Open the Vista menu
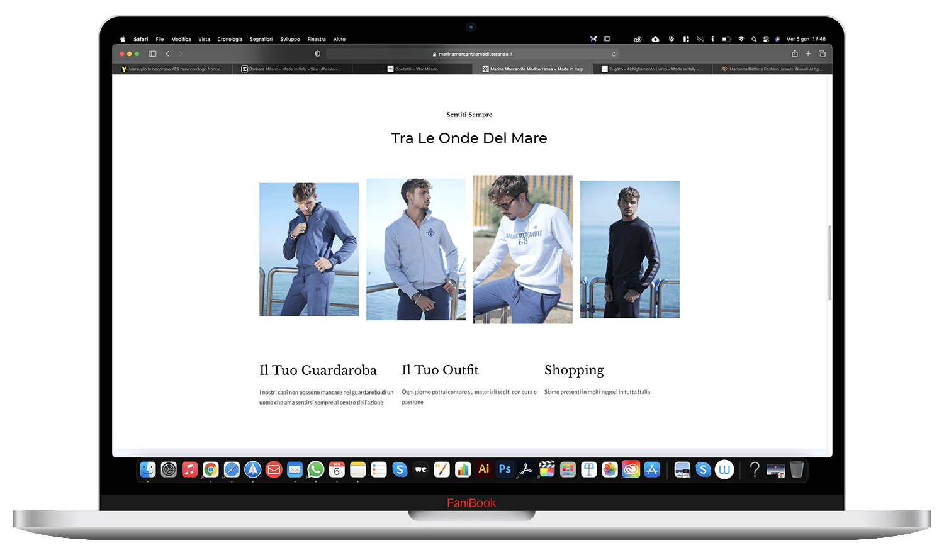The height and width of the screenshot is (560, 944). (x=205, y=39)
